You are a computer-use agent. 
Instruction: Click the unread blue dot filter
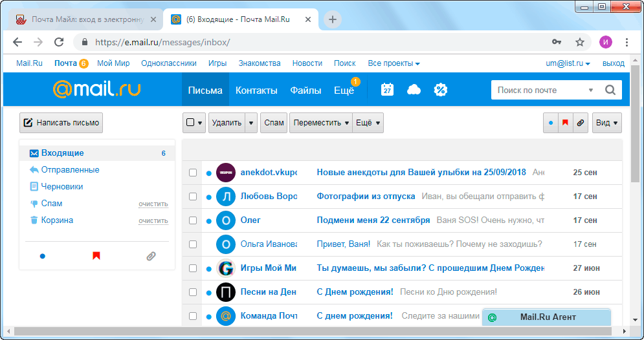[550, 123]
